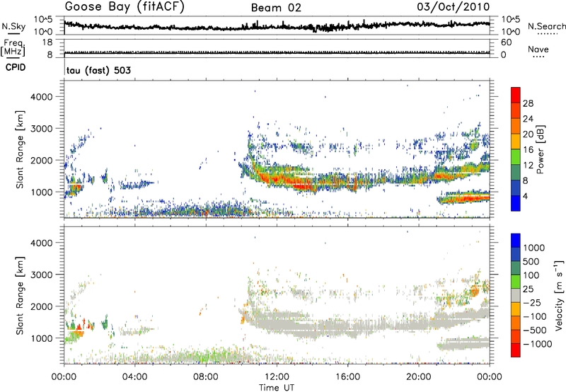This screenshot has width=566, height=392.
Task: Click the '20:00' time axis label
Action: [419, 377]
